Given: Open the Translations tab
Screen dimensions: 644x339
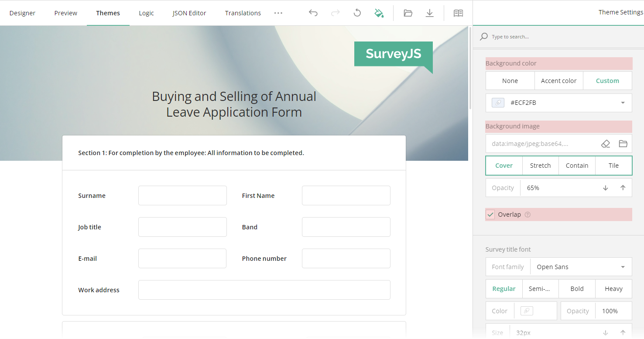Looking at the screenshot, I should point(243,13).
